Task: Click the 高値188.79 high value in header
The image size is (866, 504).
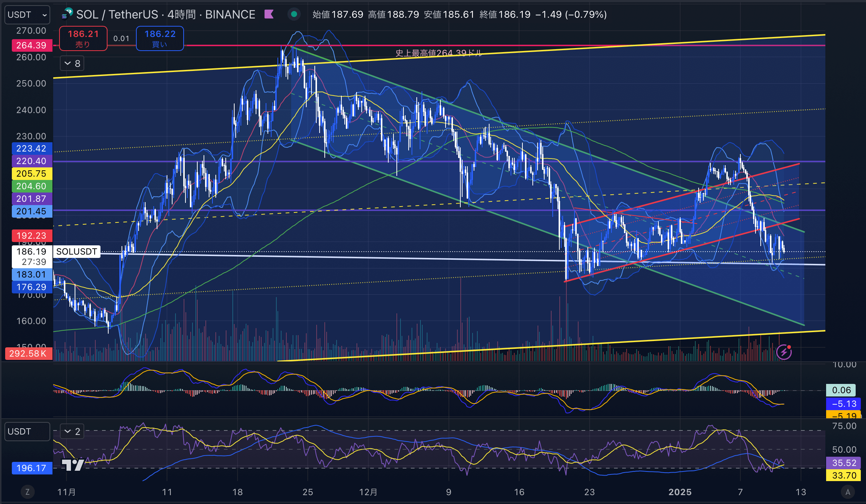Action: [x=393, y=14]
